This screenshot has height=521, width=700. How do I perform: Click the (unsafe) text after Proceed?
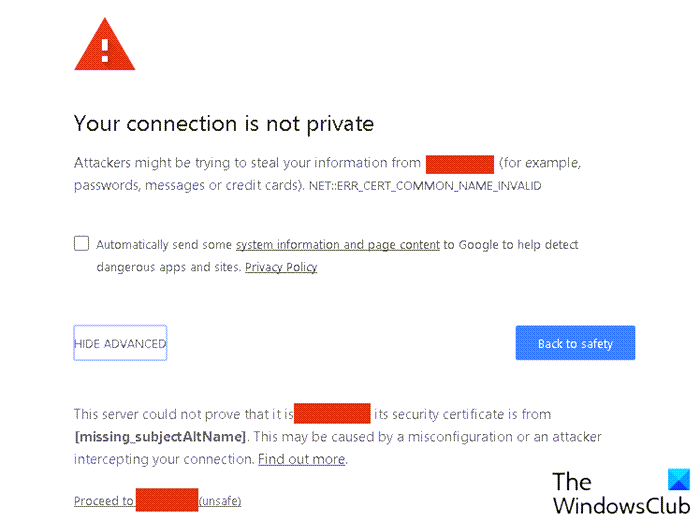tap(220, 501)
